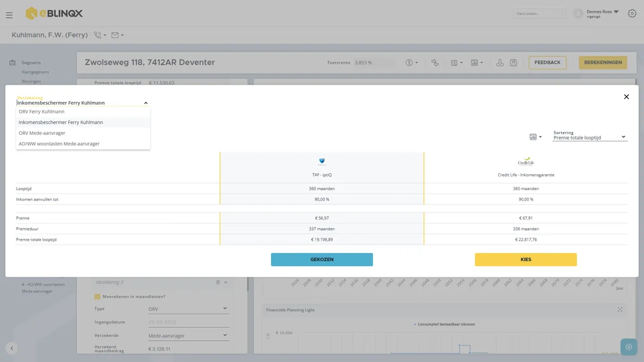This screenshot has height=362, width=644.
Task: Click the eBlinqx logo
Action: point(54,13)
